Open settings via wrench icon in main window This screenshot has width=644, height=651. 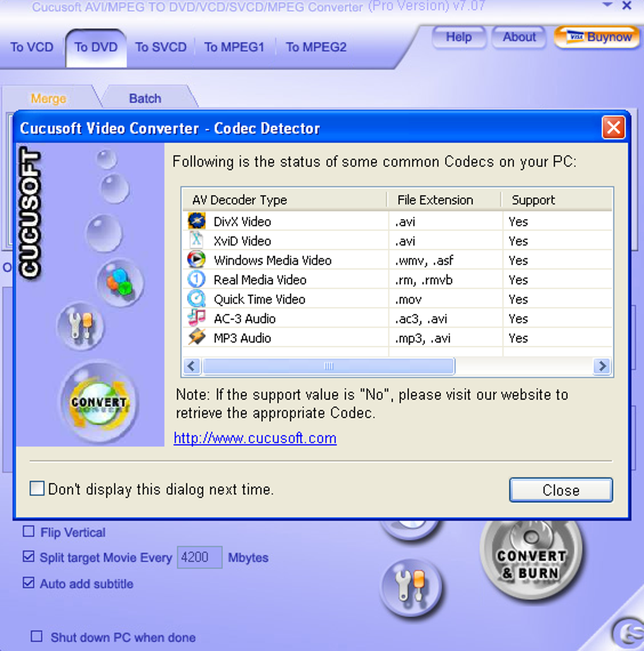click(410, 586)
